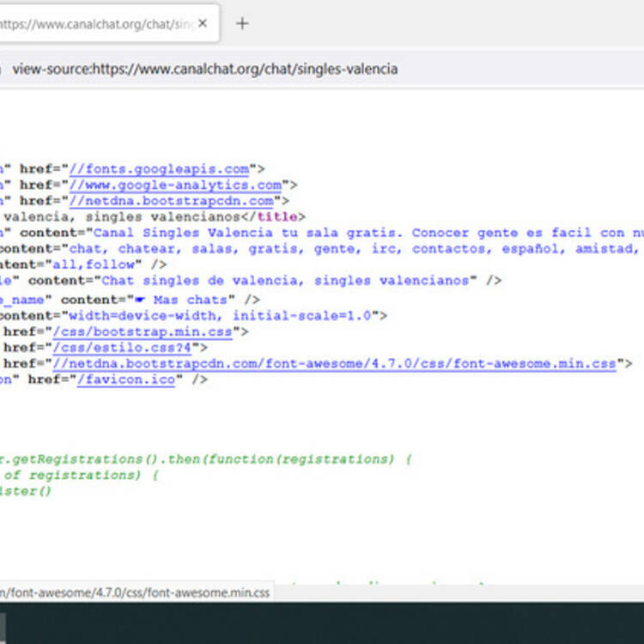Click the status bar font-awesome URL
Screen dimensions: 644x644
coord(135,592)
